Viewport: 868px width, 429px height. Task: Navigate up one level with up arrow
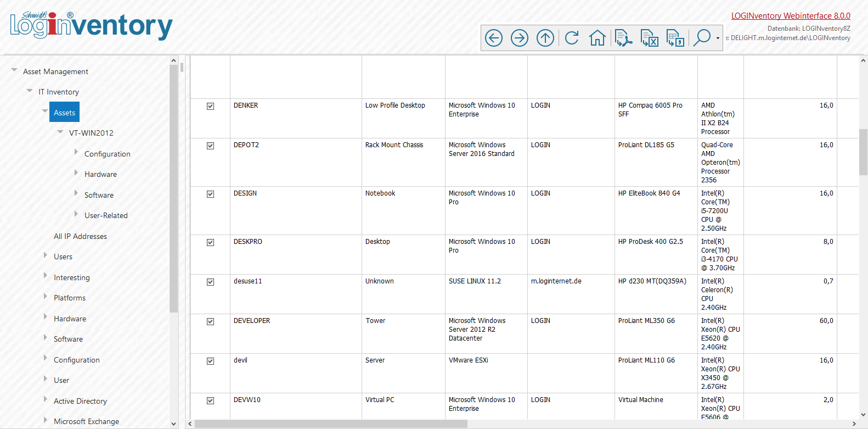545,38
